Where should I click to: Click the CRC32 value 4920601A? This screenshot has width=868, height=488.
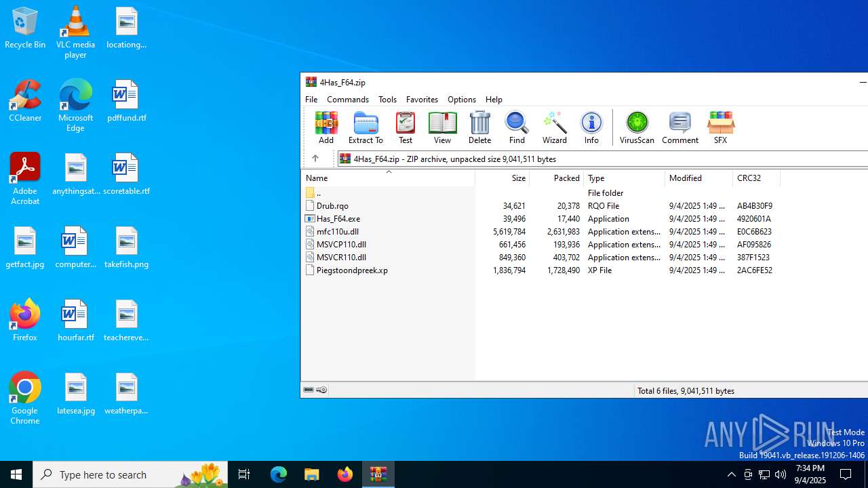pyautogui.click(x=753, y=219)
